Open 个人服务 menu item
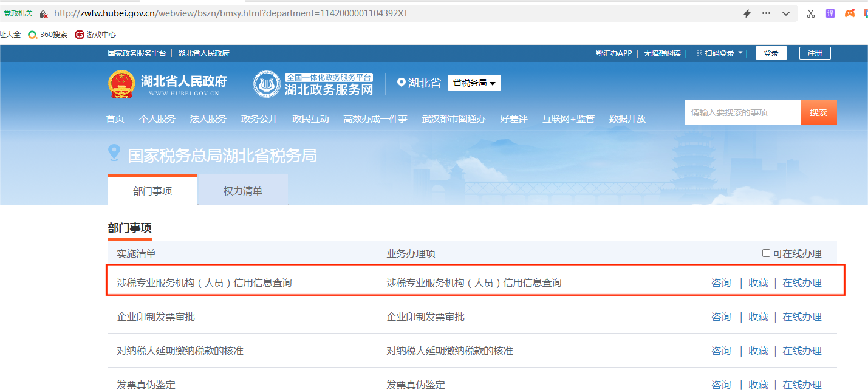This screenshot has height=390, width=868. [x=157, y=119]
